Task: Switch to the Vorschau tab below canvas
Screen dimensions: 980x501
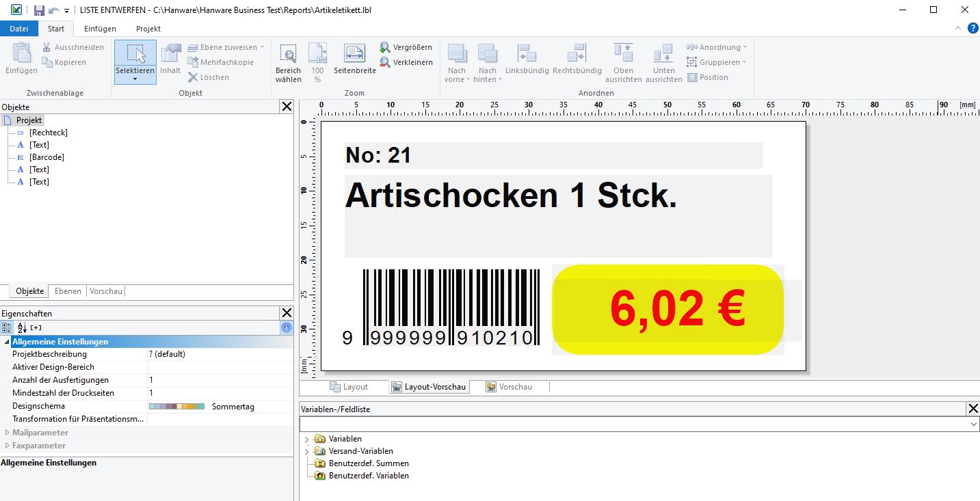Action: tap(509, 387)
